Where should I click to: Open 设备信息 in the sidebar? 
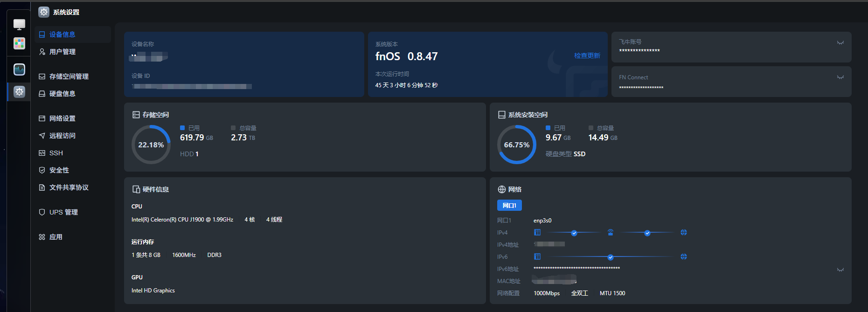(x=72, y=35)
